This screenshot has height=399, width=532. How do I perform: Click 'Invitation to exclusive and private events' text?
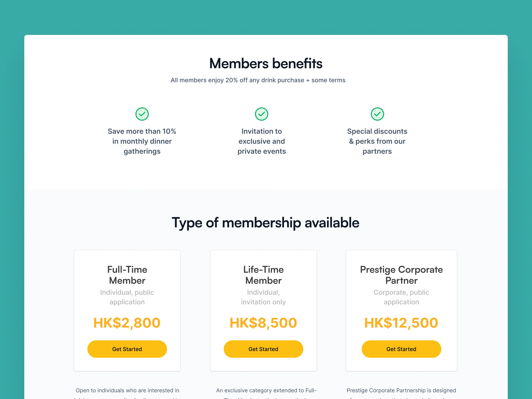point(262,141)
